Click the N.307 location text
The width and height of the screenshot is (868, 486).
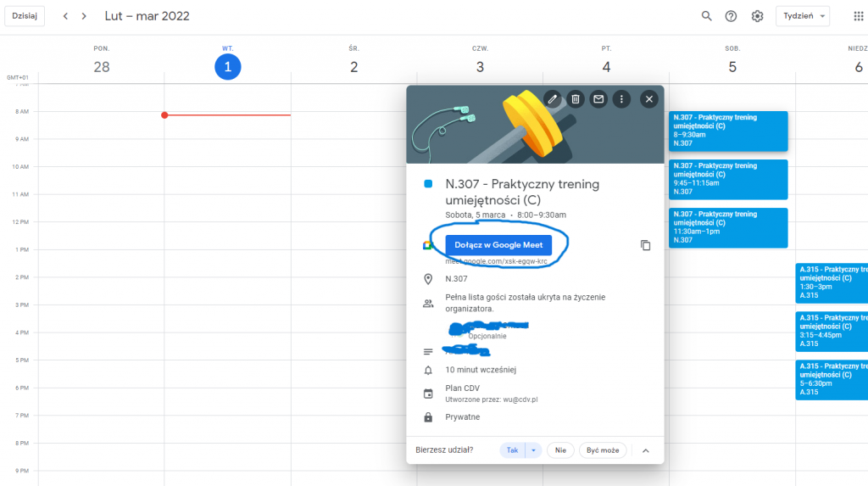click(x=456, y=279)
